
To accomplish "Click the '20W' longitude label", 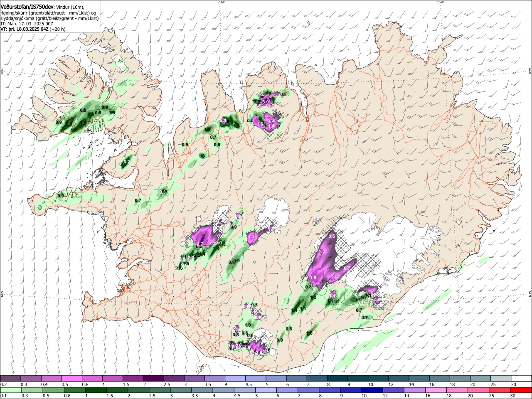I will tap(221, 2).
